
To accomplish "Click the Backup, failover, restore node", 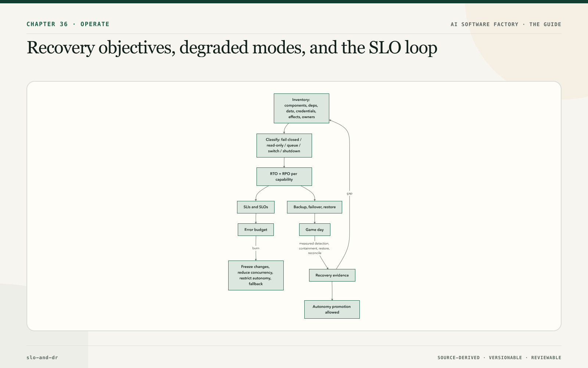I will (315, 207).
